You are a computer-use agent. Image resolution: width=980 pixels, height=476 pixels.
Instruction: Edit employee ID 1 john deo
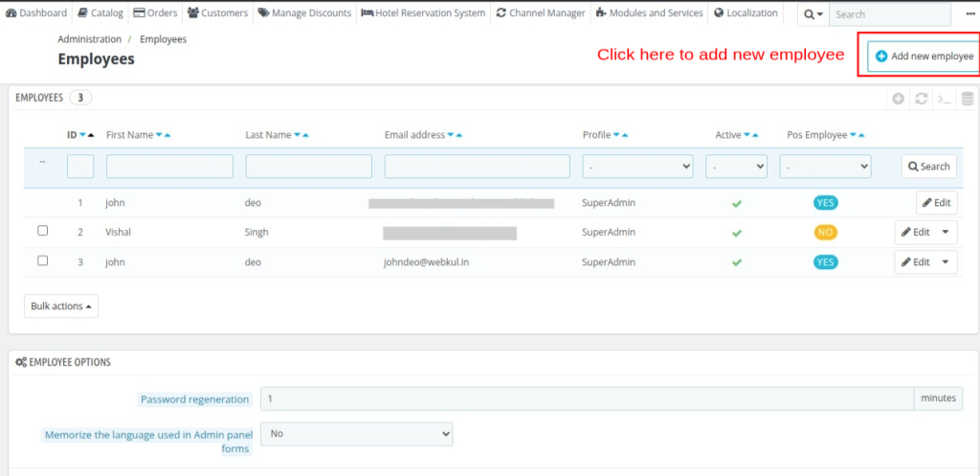(936, 203)
